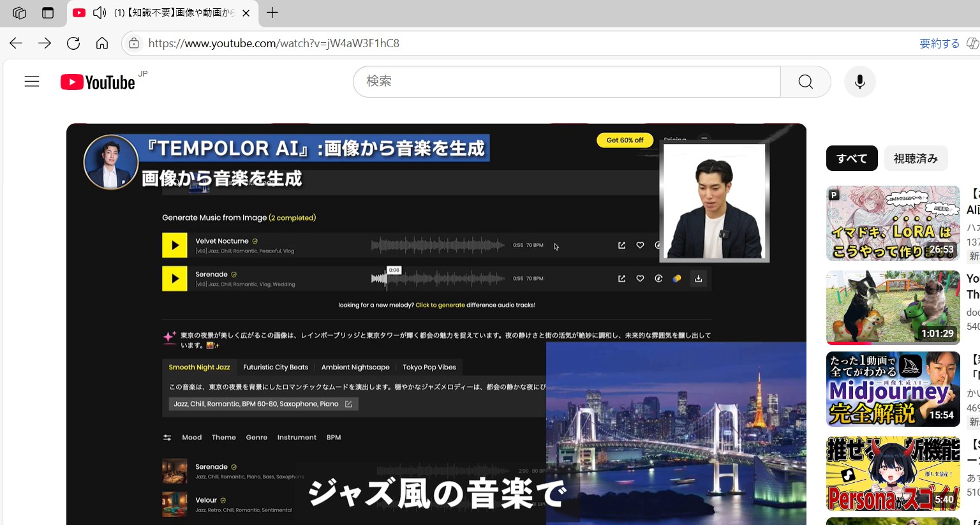
Task: Start voice search with microphone icon
Action: [860, 82]
